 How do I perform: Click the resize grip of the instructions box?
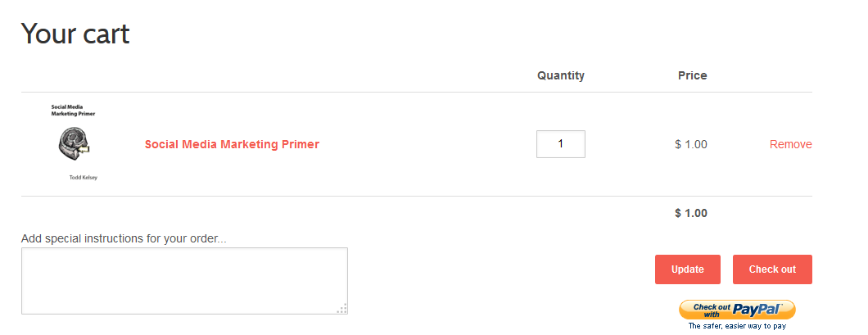[342, 309]
